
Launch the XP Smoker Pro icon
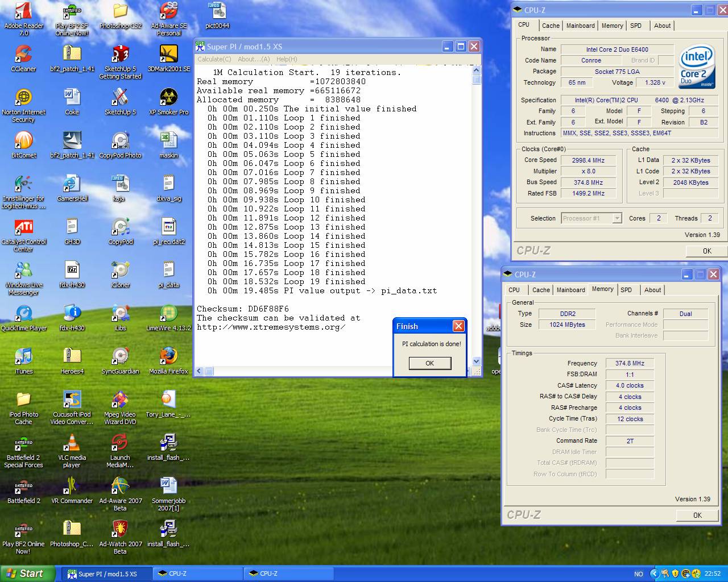coord(168,102)
